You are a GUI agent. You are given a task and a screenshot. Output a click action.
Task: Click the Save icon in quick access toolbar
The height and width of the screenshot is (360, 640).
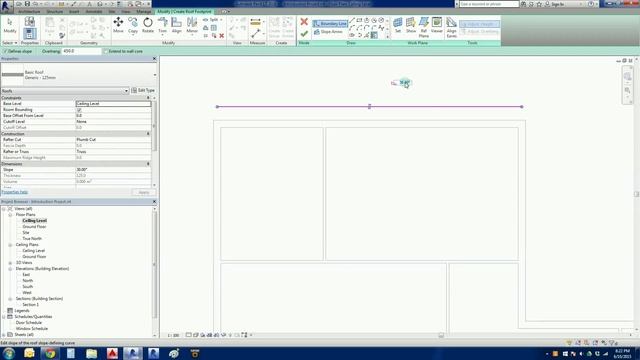click(27, 4)
